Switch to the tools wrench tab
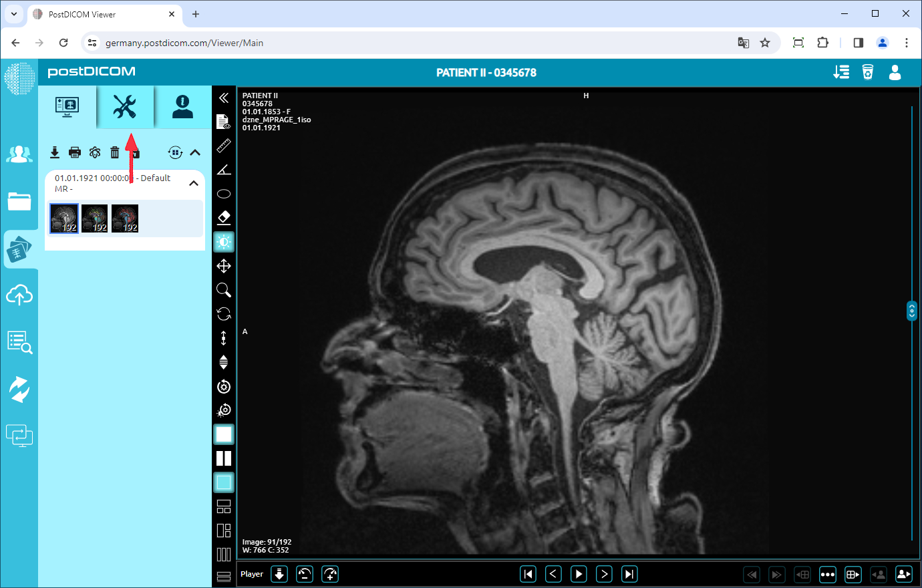The width and height of the screenshot is (922, 588). [126, 107]
